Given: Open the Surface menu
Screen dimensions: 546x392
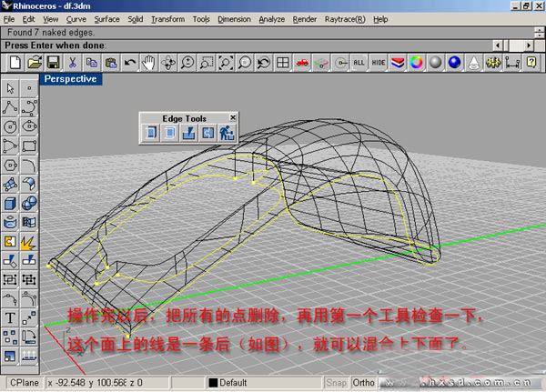Looking at the screenshot, I should tap(106, 18).
